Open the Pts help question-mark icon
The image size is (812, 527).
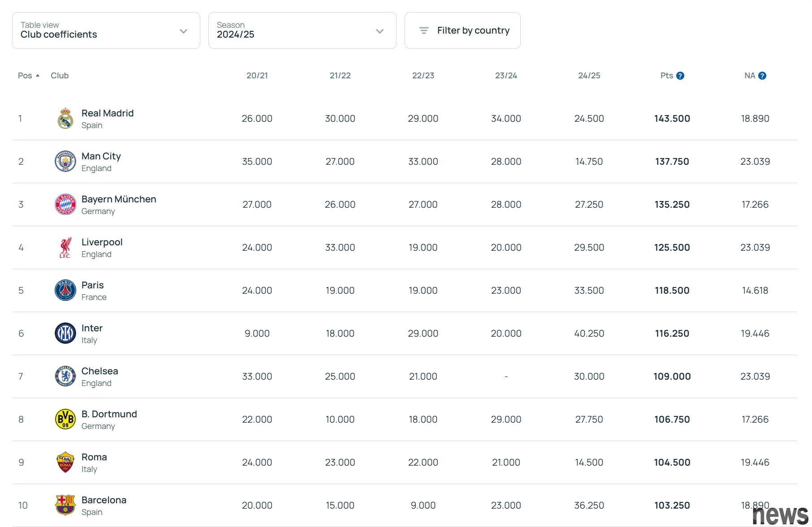(680, 76)
